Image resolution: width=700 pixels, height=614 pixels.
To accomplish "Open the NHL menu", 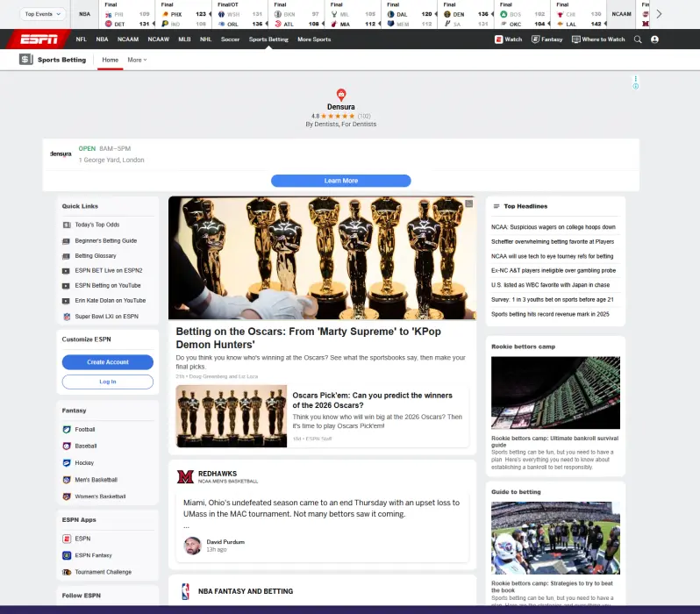I will click(206, 39).
